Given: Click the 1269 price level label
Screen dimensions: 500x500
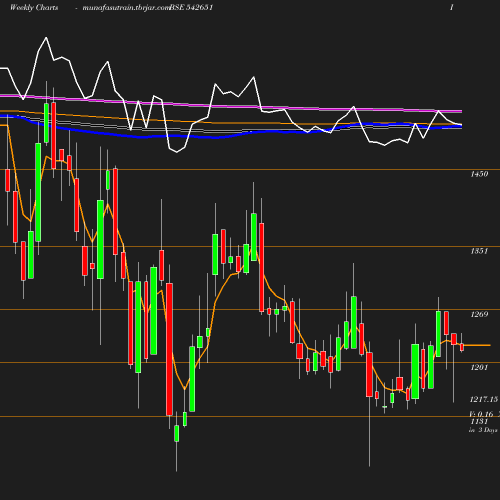Looking at the screenshot, I should 479,314.
